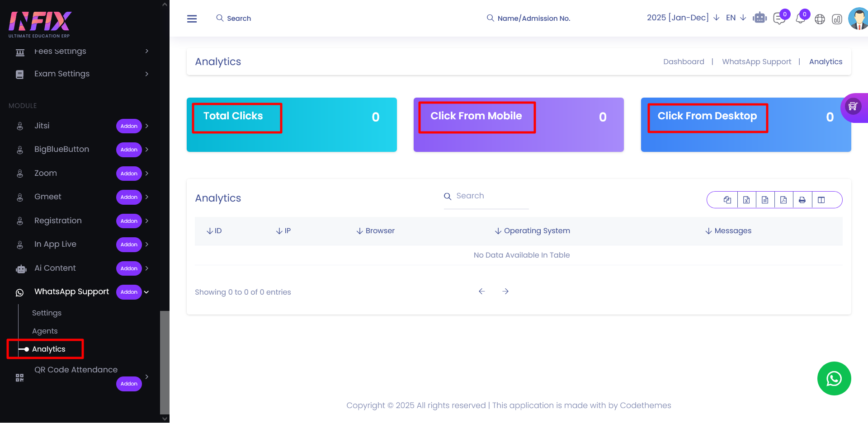The image size is (868, 423).
Task: Export the analytics table to Excel
Action: [x=746, y=200]
